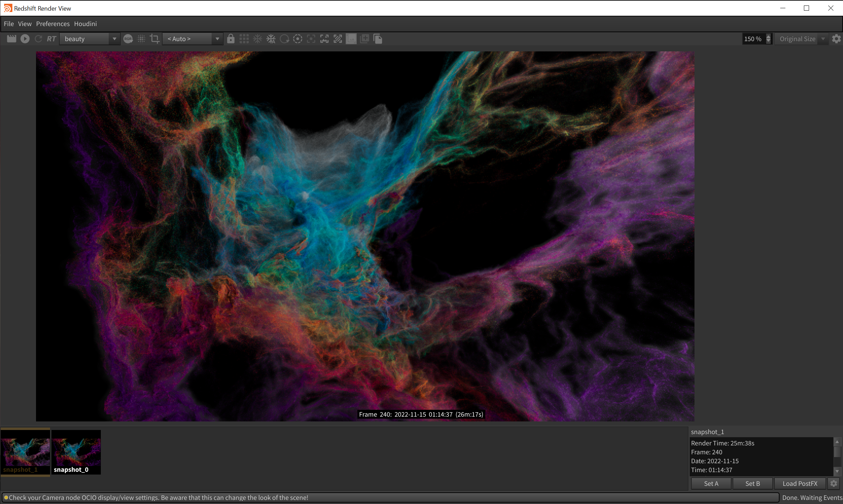Toggle RT real-time render mode

[51, 39]
